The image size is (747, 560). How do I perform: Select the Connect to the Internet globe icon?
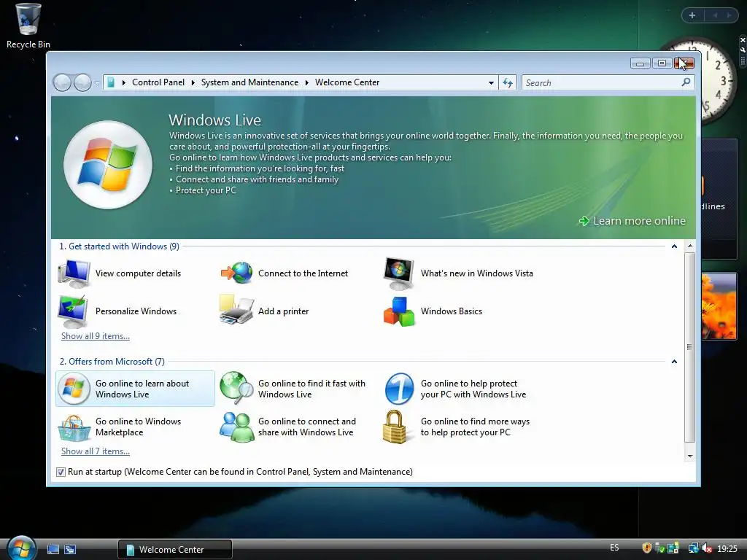click(x=237, y=273)
